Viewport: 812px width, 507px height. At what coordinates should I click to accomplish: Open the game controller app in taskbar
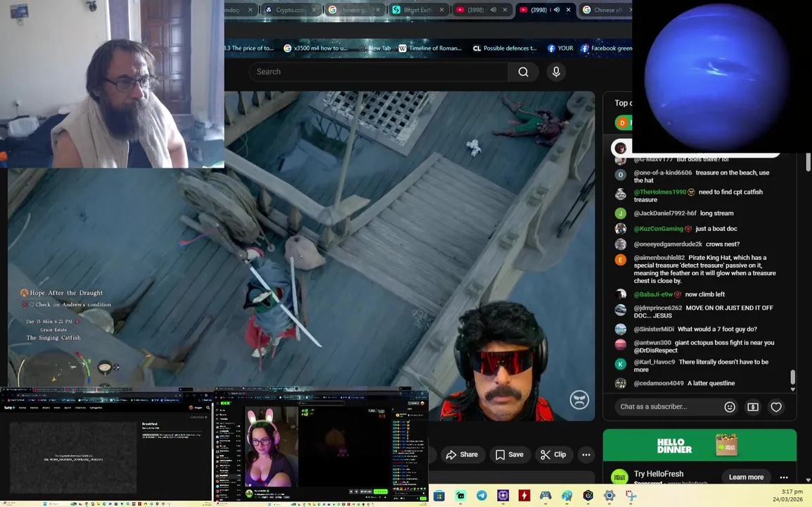[545, 496]
